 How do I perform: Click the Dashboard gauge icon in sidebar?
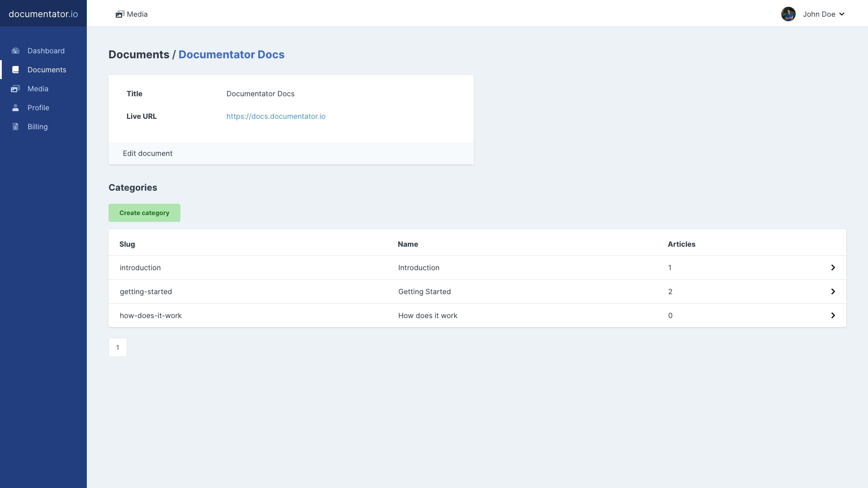15,51
